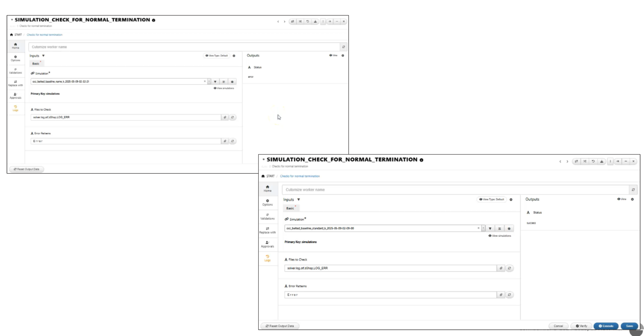Open Home in the success-status window sidebar

click(x=268, y=189)
